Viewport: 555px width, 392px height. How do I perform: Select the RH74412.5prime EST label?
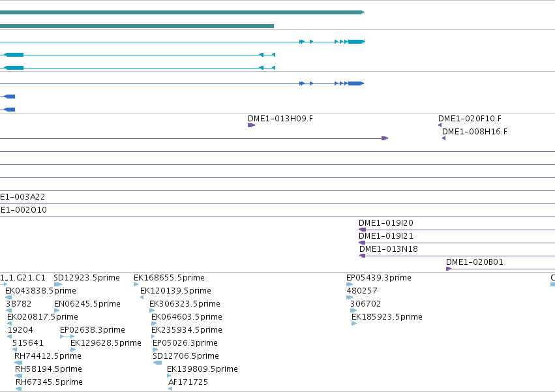pos(48,356)
